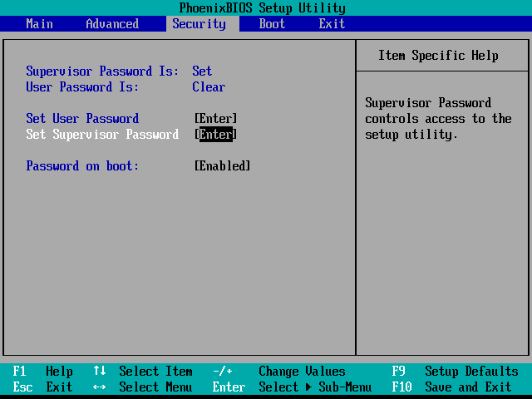
Task: Select the Set Supervisor Password item
Action: click(x=102, y=135)
